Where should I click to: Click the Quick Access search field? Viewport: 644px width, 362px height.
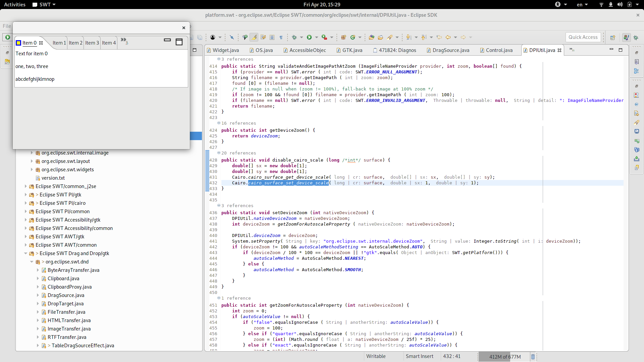tap(583, 37)
